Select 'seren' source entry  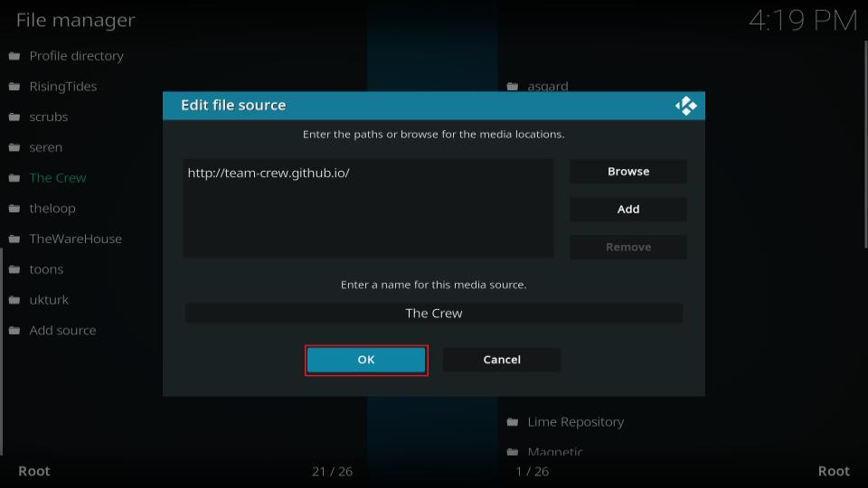tap(46, 147)
